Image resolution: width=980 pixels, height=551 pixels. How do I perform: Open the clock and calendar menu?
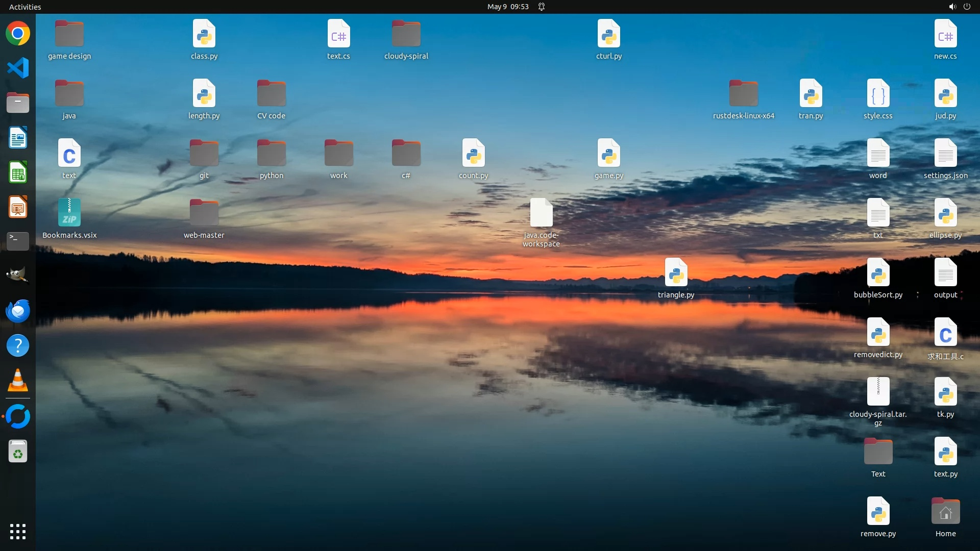tap(507, 7)
